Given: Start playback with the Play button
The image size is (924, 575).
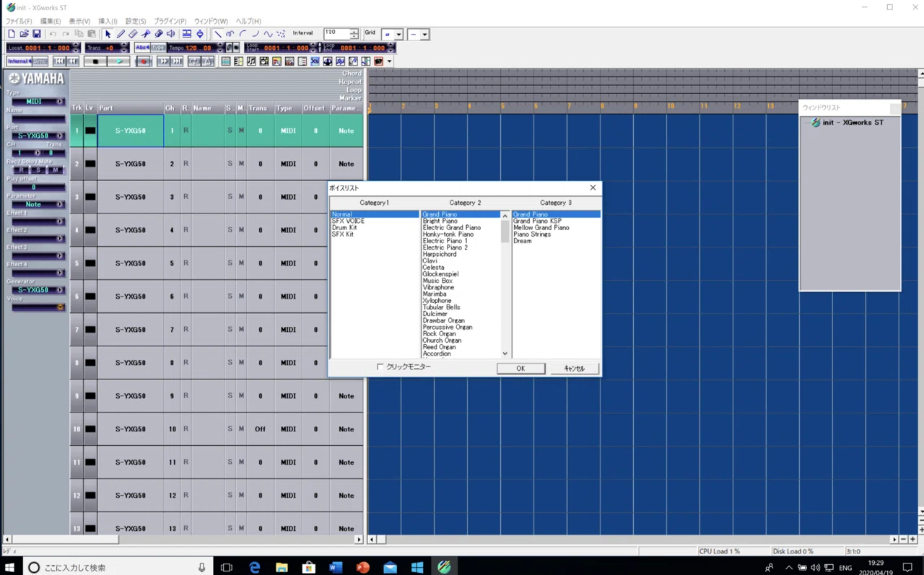Looking at the screenshot, I should click(x=118, y=61).
